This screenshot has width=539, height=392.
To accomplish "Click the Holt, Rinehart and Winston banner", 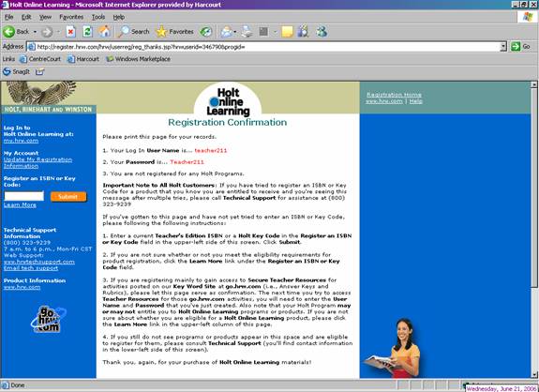I will 49,110.
